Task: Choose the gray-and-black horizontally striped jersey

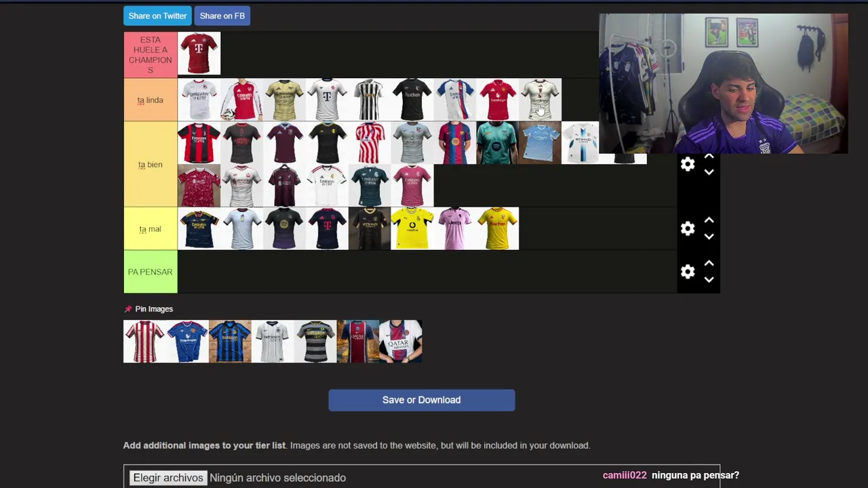Action: pos(315,342)
